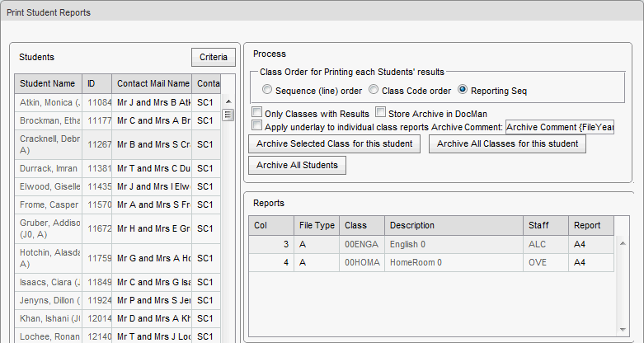Select student Gruber, Addison row

tap(117, 228)
